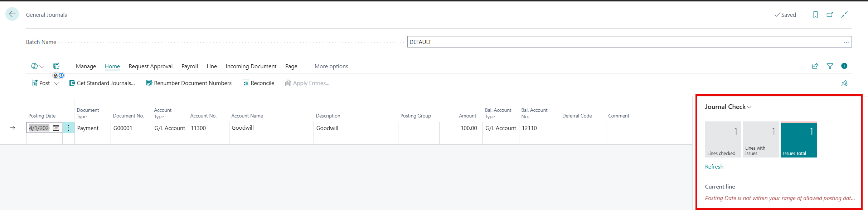Click the Posting Date input field

39,128
